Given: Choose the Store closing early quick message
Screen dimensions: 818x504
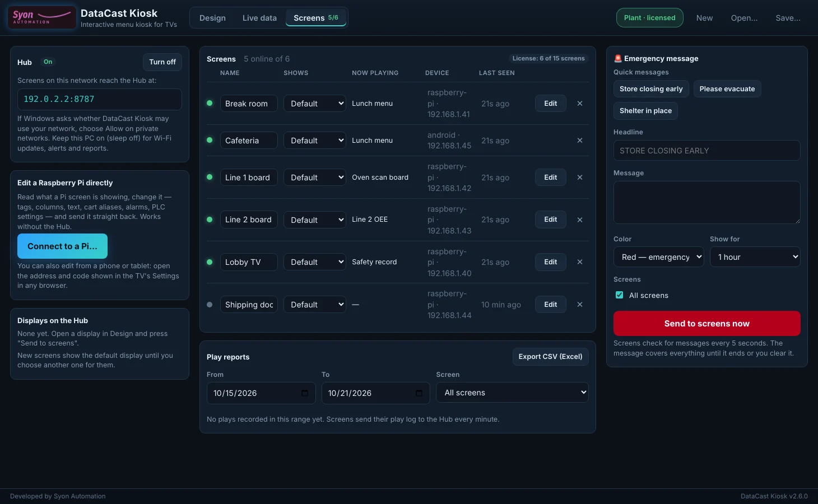Looking at the screenshot, I should click(x=652, y=89).
